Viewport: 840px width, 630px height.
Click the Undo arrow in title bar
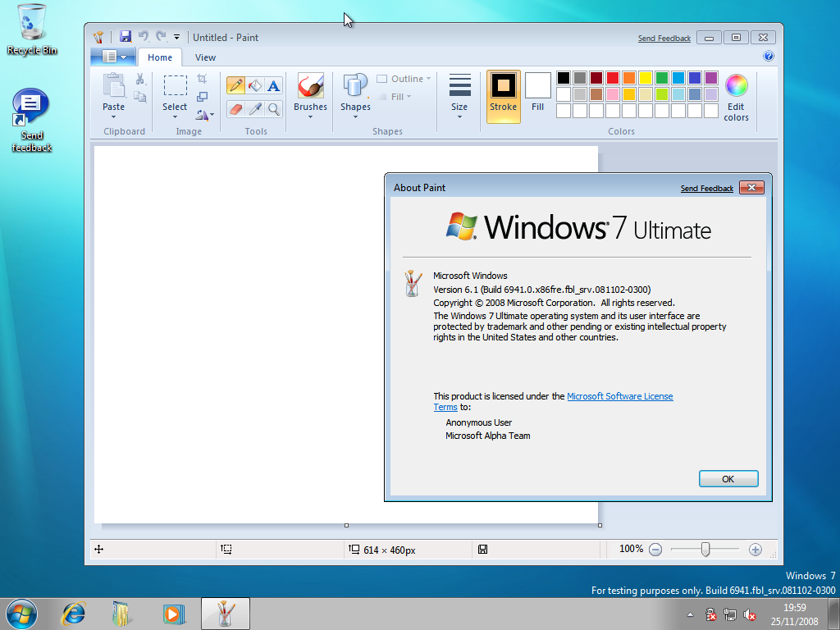(143, 36)
